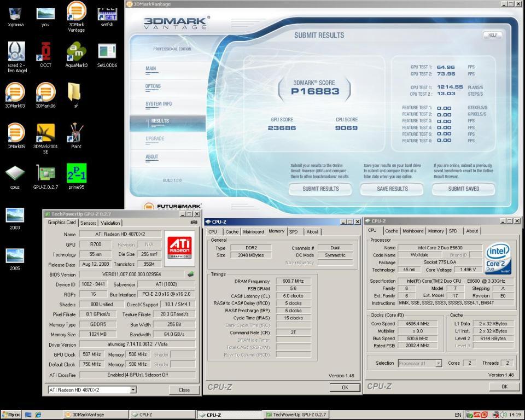Screen dimensions: 525x420
Task: Click the SUBMIT RESULTS button
Action: [320, 189]
